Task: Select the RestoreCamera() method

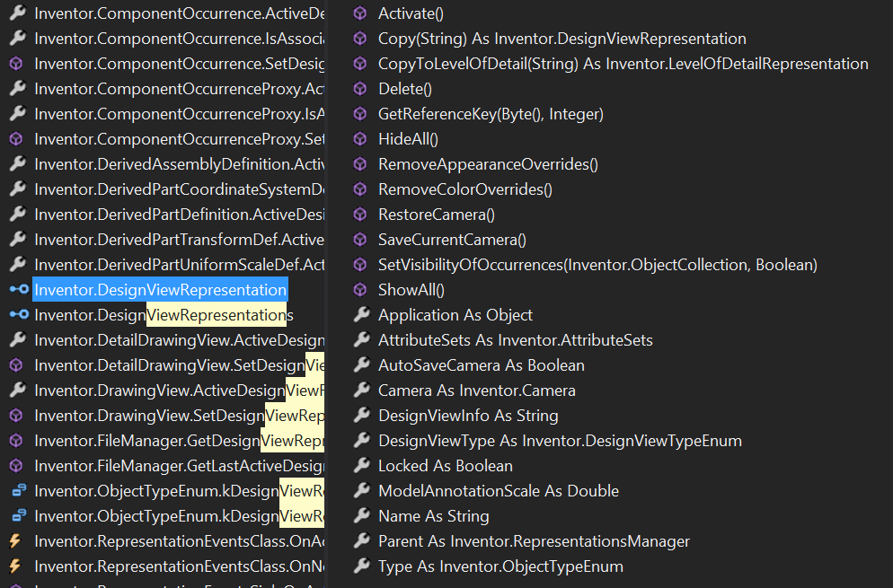Action: click(x=437, y=214)
